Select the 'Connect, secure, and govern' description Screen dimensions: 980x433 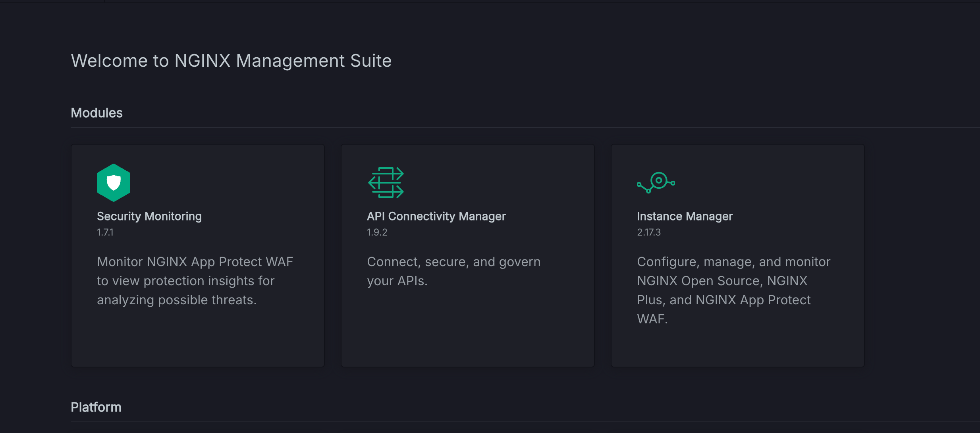(453, 262)
